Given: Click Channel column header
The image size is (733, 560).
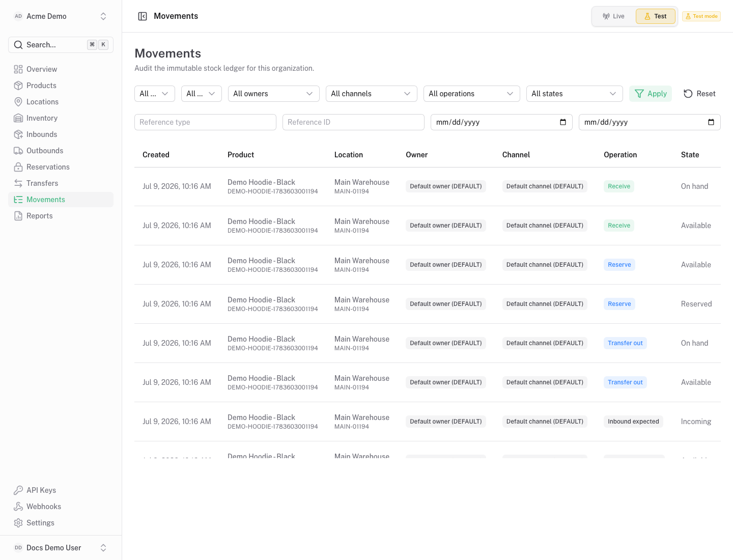Looking at the screenshot, I should point(516,155).
